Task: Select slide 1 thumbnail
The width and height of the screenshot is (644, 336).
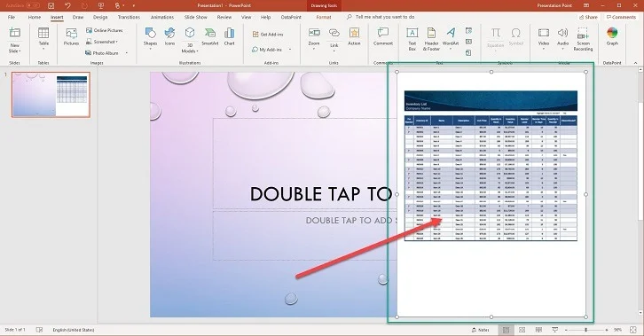Action: coord(51,94)
